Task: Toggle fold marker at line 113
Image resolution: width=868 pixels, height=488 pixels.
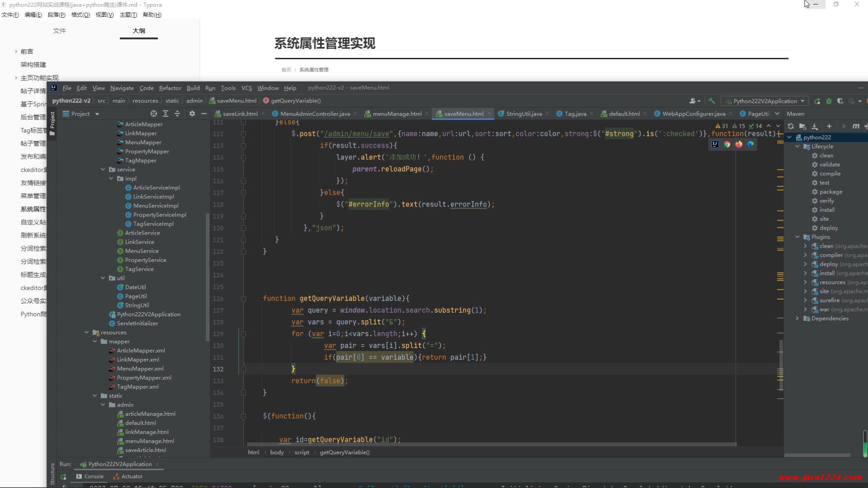Action: tap(243, 145)
